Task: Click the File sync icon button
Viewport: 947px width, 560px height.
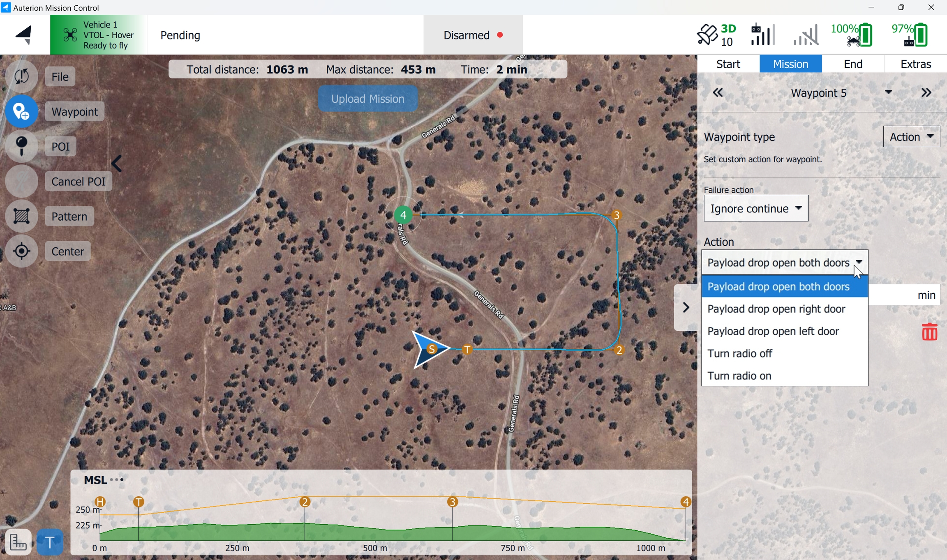Action: pyautogui.click(x=21, y=76)
